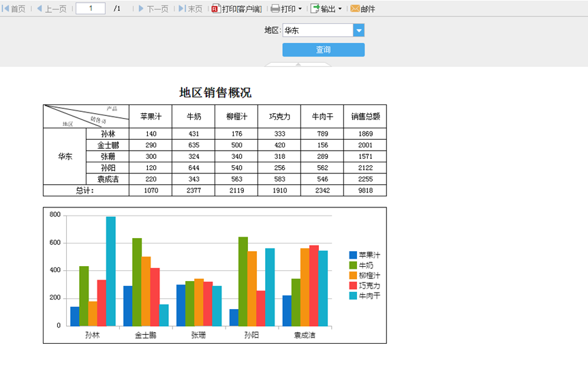Viewport: 588px width, 367px height.
Task: Click total value 9818 cell
Action: coord(365,190)
